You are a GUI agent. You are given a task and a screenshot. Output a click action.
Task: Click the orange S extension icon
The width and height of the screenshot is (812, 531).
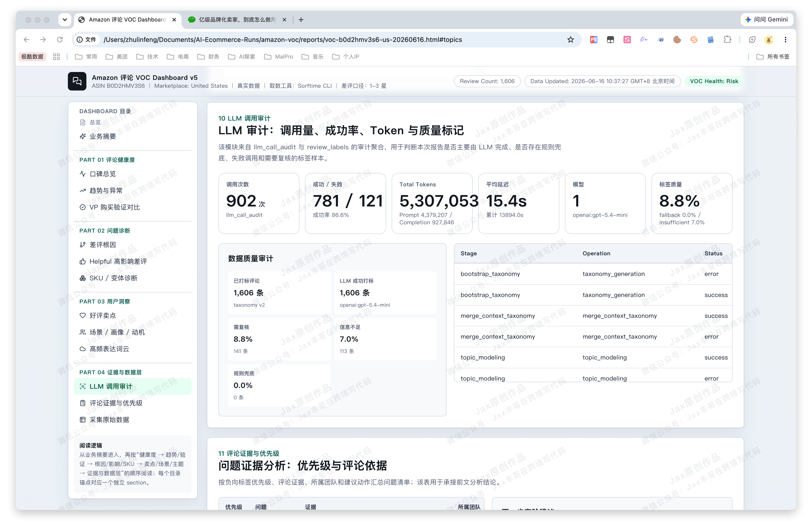(x=694, y=40)
